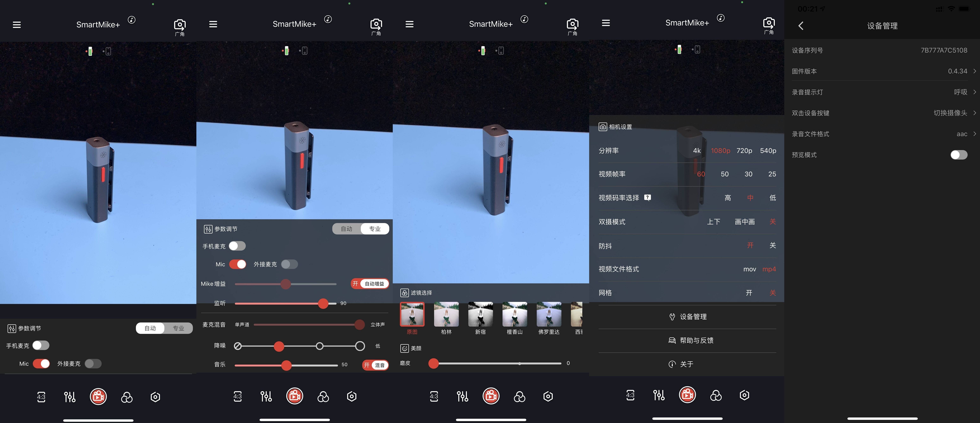Expand the 固件版本 row chevron
Image resolution: width=980 pixels, height=423 pixels.
[x=975, y=71]
